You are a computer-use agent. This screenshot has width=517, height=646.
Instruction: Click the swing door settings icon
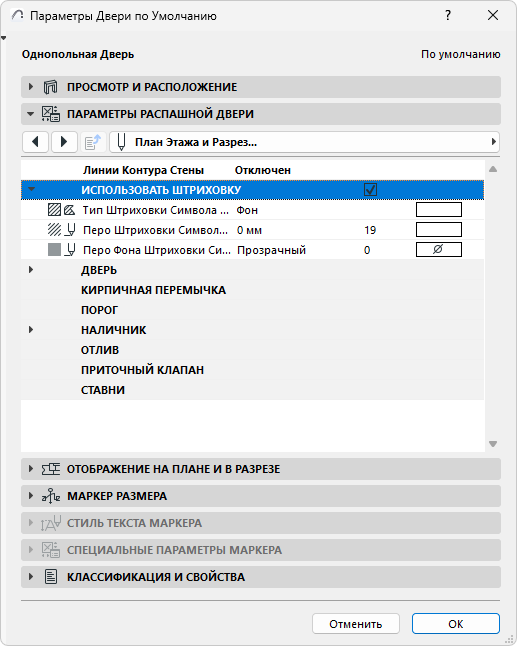pyautogui.click(x=51, y=114)
